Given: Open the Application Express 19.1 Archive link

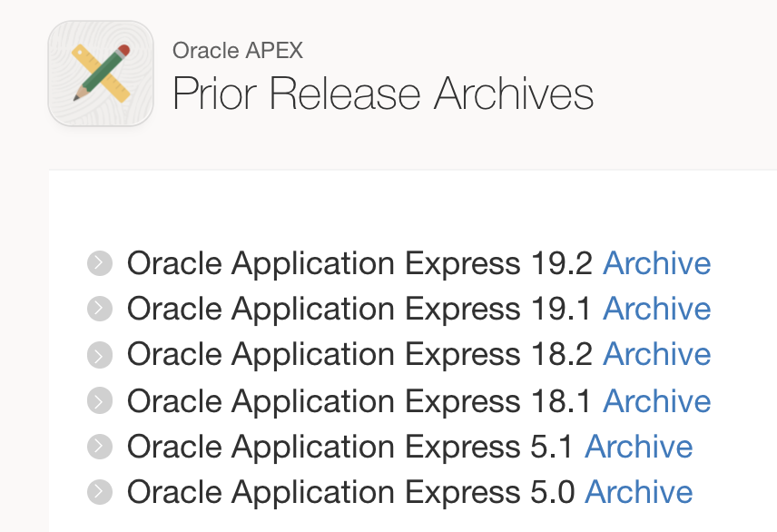Looking at the screenshot, I should (x=656, y=309).
